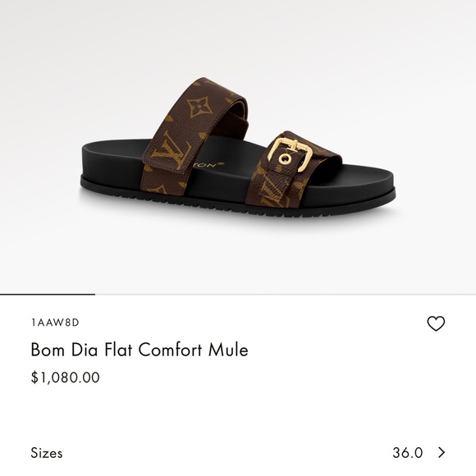Add the mule to wishlist with the heart icon
476x476 pixels.
[436, 323]
